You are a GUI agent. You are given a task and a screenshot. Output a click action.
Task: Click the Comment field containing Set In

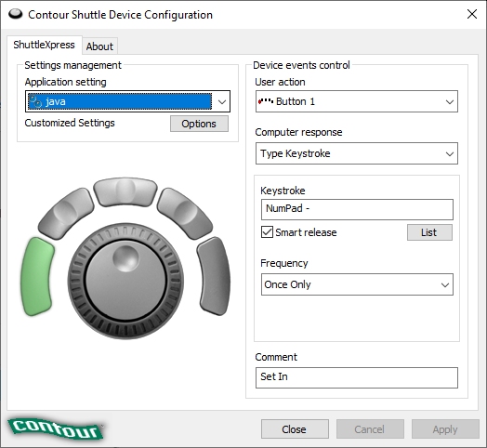pyautogui.click(x=357, y=377)
